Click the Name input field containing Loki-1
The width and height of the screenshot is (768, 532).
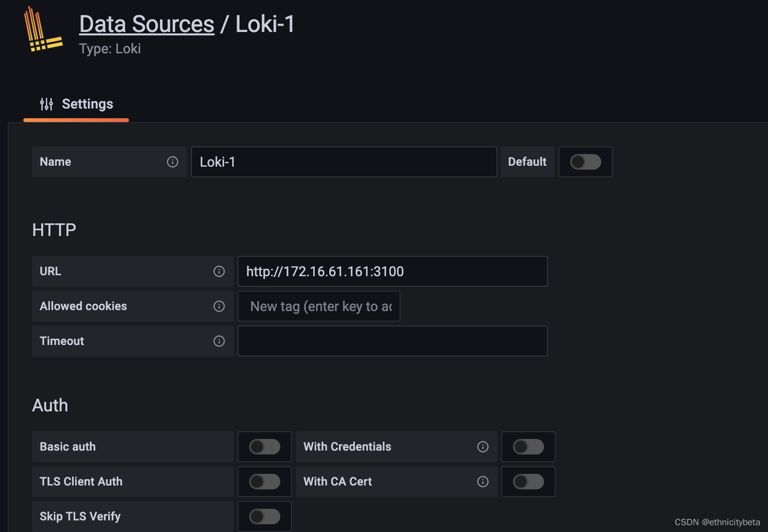coord(344,162)
